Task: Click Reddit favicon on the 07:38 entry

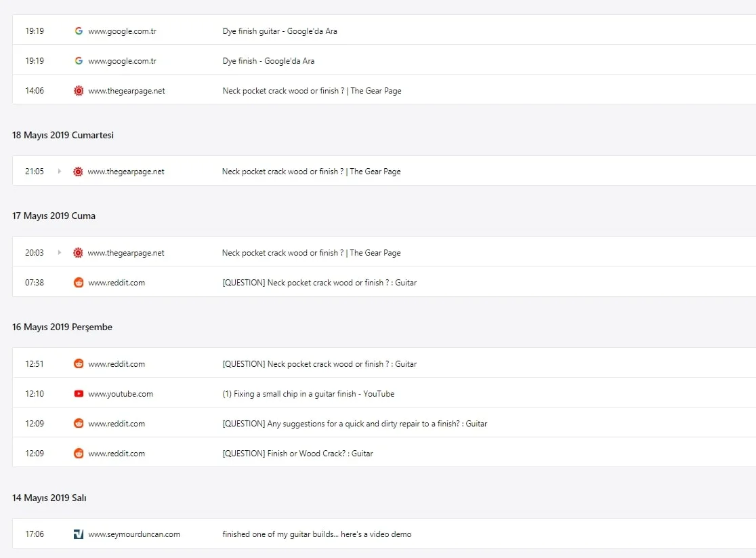Action: point(79,283)
